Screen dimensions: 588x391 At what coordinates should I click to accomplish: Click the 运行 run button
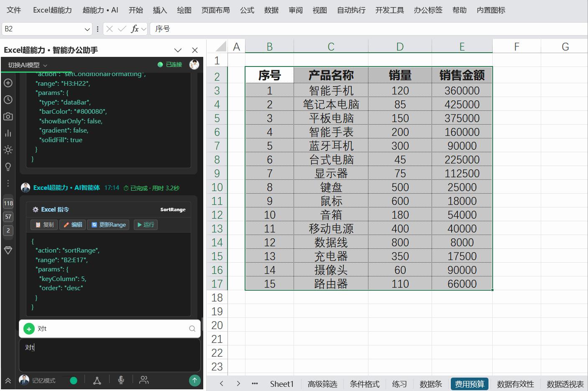[146, 225]
